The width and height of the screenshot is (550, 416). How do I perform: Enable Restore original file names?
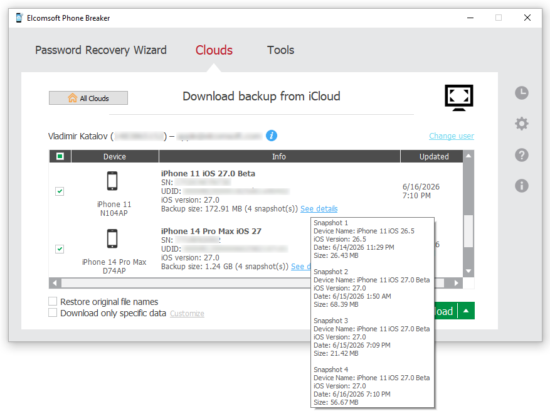tap(53, 301)
